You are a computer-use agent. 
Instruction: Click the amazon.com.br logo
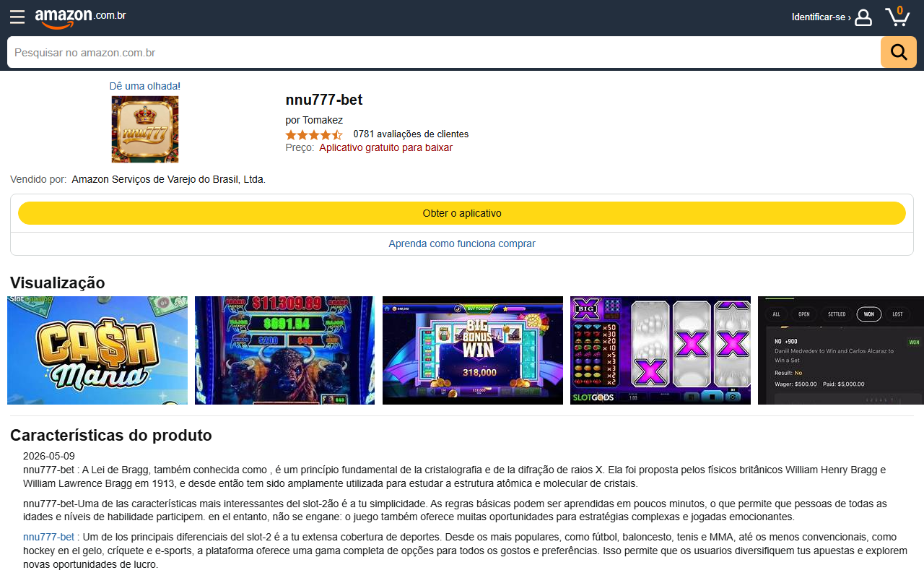(80, 18)
